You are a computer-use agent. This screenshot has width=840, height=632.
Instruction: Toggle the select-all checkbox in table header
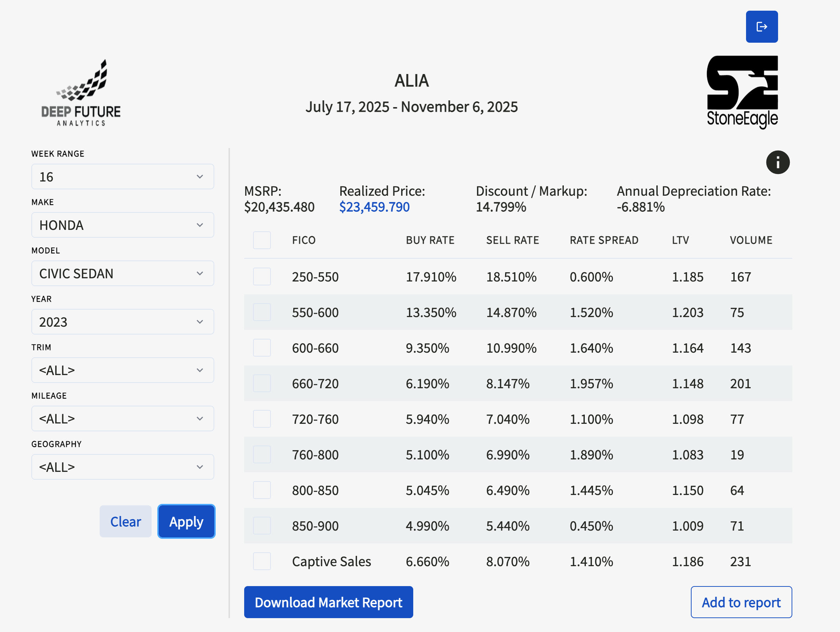[262, 240]
